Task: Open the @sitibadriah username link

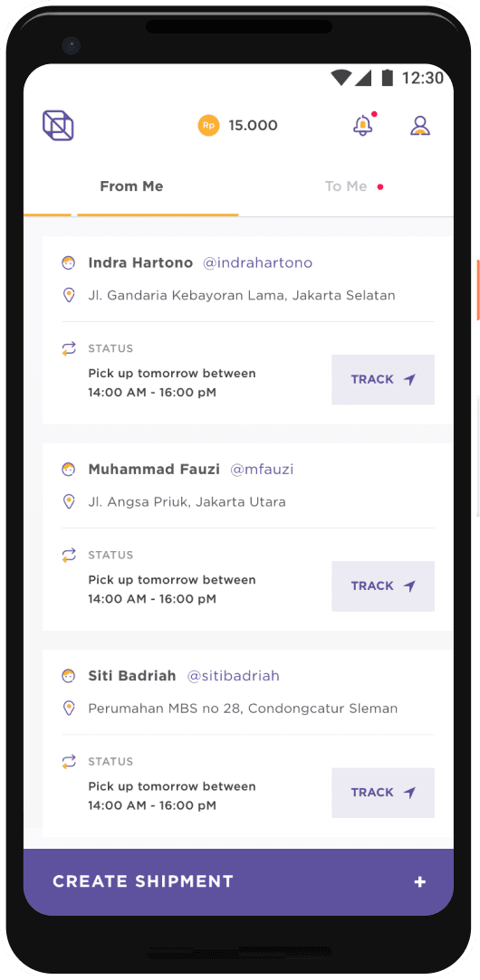Action: pyautogui.click(x=234, y=676)
